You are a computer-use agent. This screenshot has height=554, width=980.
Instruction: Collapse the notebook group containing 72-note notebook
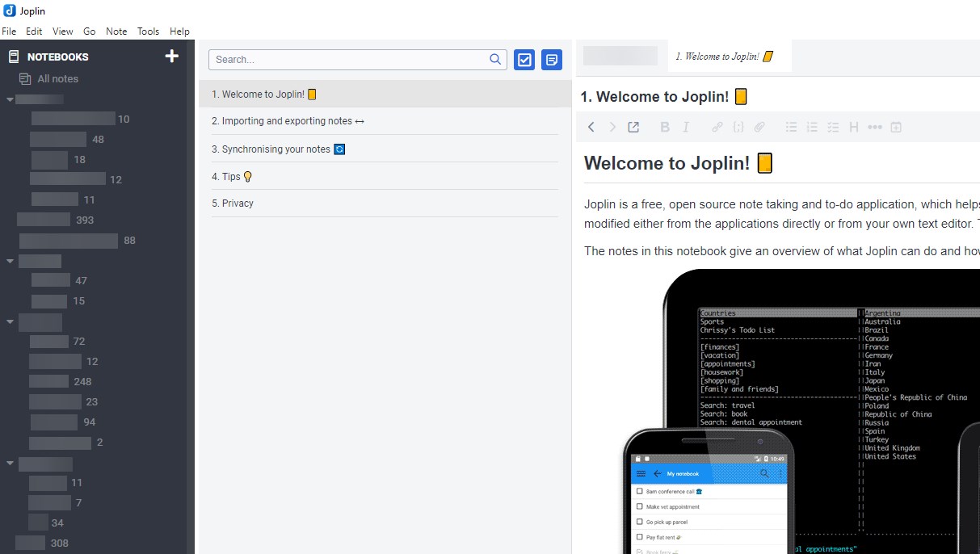point(10,321)
